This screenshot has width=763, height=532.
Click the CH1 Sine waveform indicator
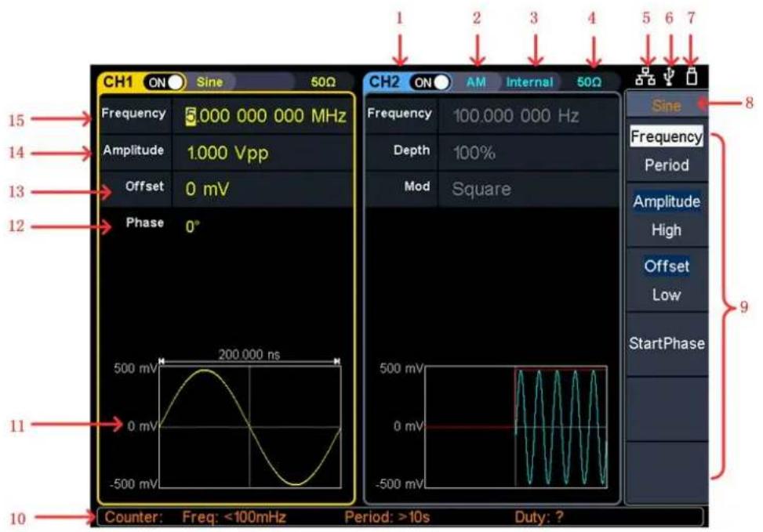[209, 82]
